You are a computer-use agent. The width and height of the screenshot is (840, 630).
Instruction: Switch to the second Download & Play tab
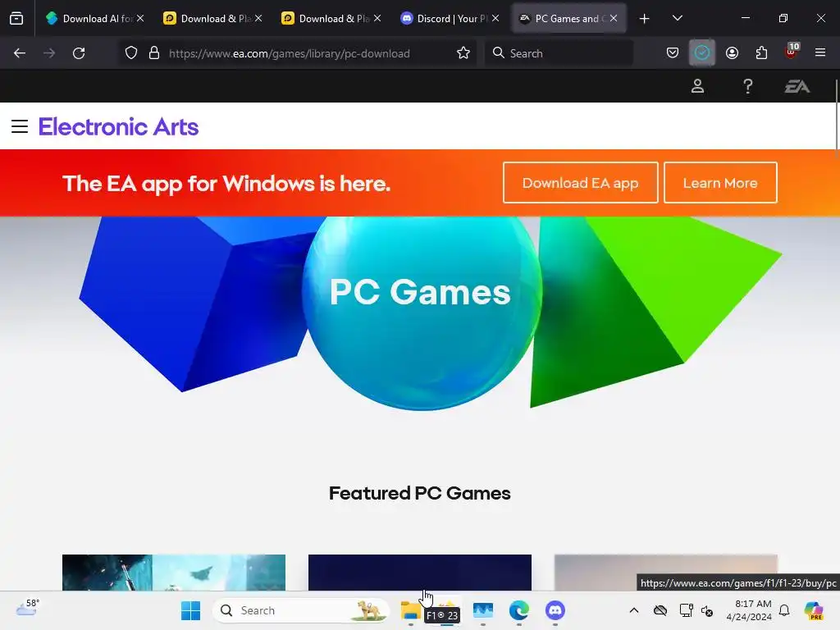pyautogui.click(x=331, y=19)
